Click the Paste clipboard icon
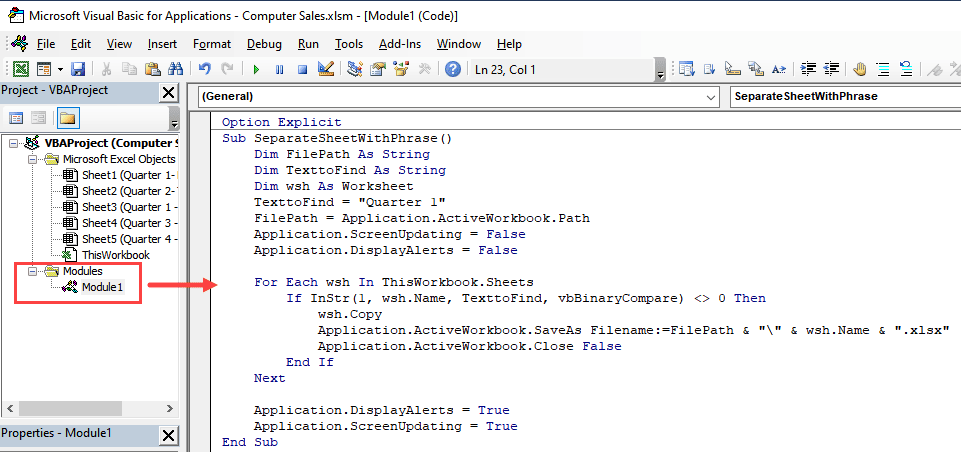This screenshot has width=961, height=452. tap(153, 69)
